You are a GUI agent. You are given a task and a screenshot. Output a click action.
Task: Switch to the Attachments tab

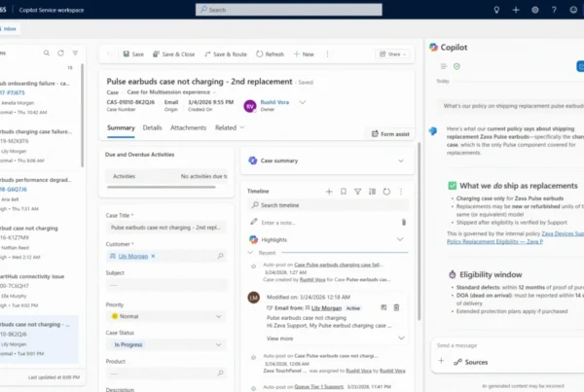[x=188, y=127]
